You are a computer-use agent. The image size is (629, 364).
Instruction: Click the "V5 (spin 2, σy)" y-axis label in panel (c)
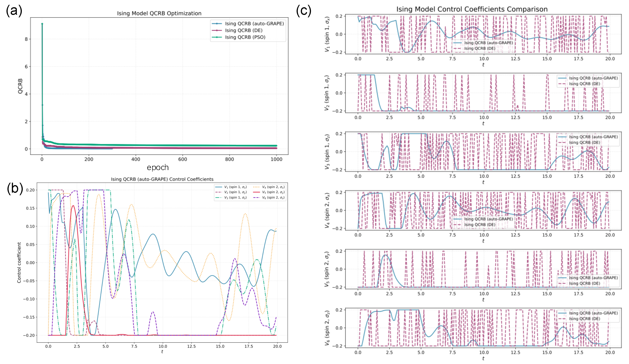(x=327, y=269)
